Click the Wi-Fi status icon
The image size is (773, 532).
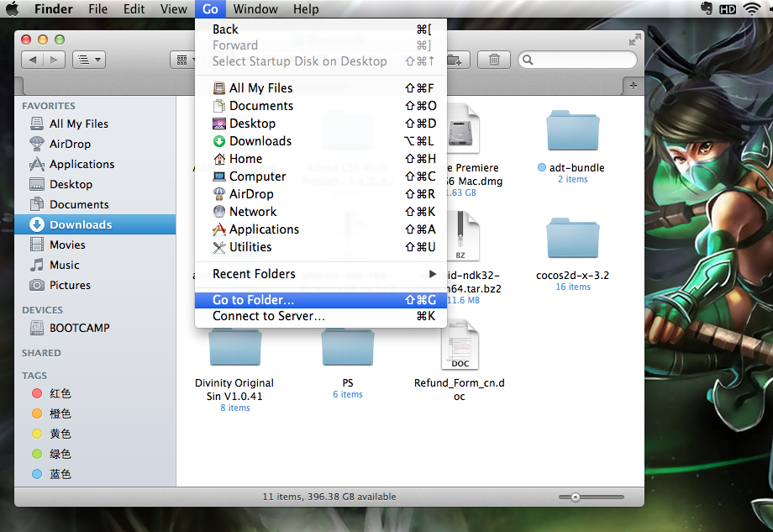click(751, 9)
